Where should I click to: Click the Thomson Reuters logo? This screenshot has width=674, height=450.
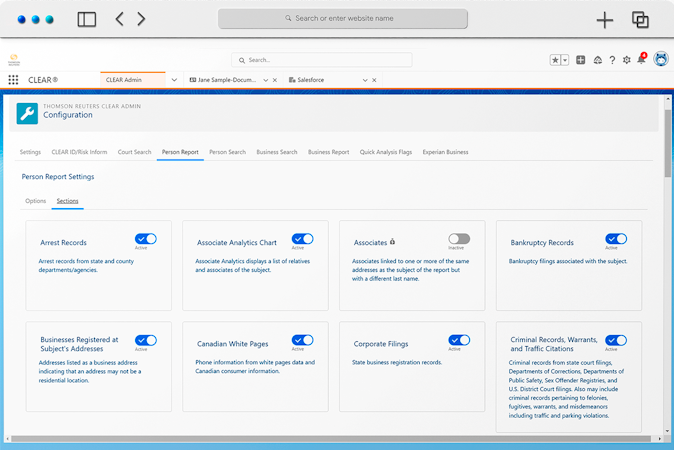[x=14, y=60]
